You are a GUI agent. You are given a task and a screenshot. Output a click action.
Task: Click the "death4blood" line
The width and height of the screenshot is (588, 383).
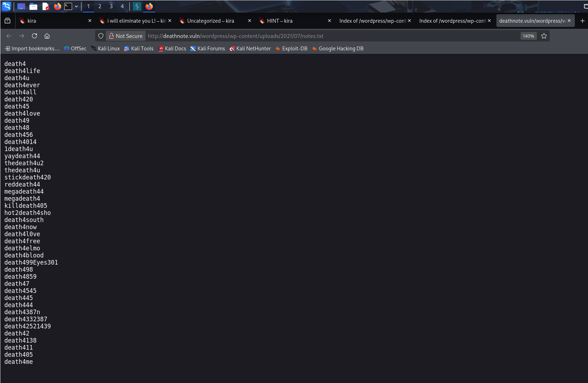pyautogui.click(x=24, y=255)
